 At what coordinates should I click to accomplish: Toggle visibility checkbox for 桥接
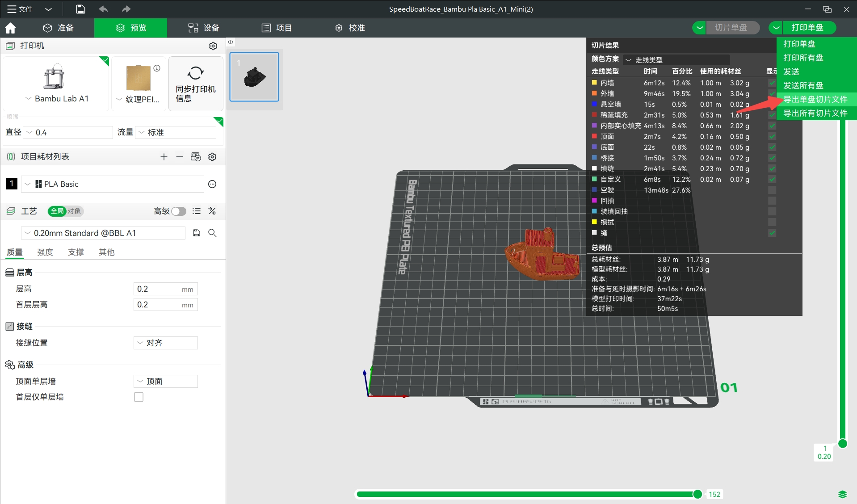click(772, 158)
